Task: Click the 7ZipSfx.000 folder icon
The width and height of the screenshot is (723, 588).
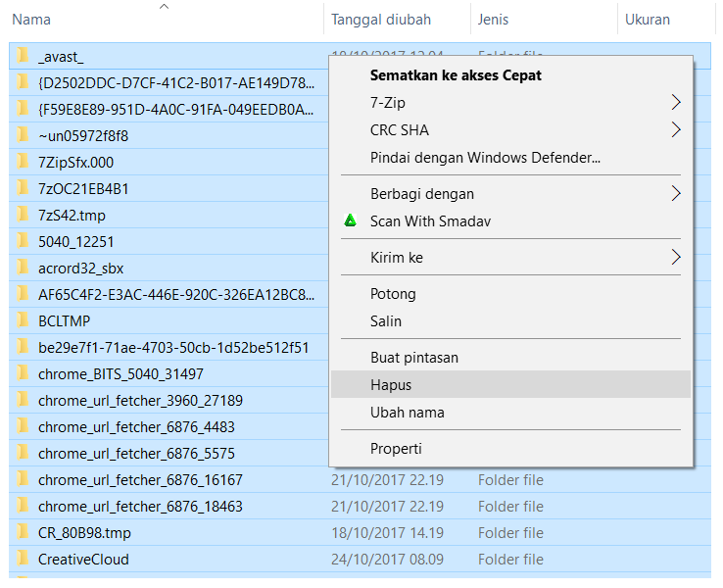Action: 24,163
